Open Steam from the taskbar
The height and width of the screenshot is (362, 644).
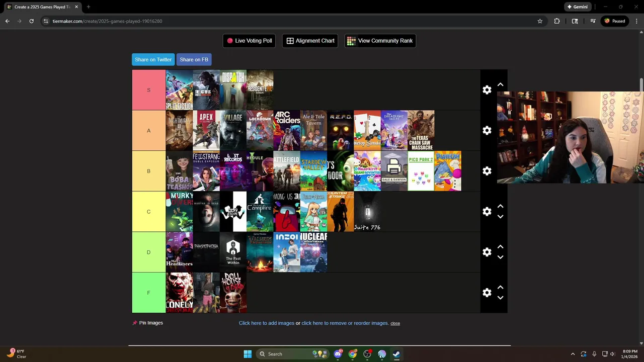click(x=396, y=354)
